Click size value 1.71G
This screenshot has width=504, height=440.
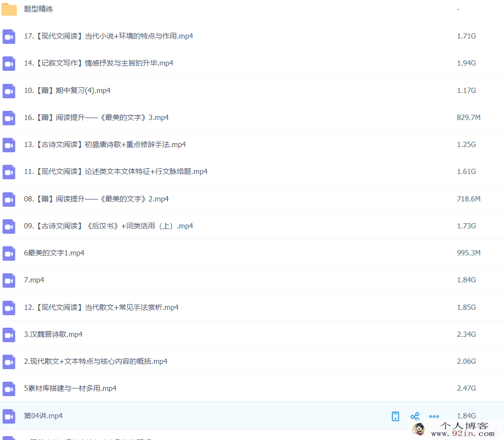(x=466, y=36)
